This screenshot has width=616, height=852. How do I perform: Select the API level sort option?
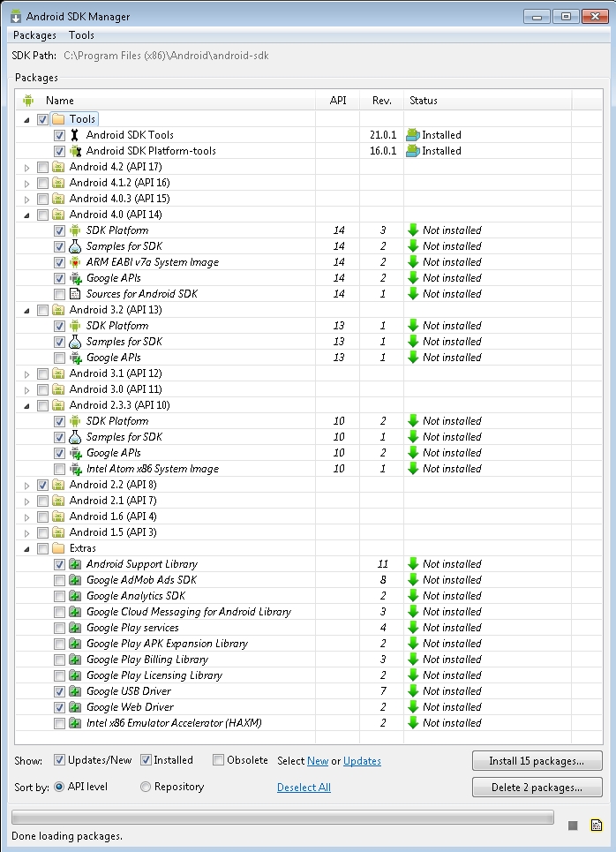click(x=59, y=787)
